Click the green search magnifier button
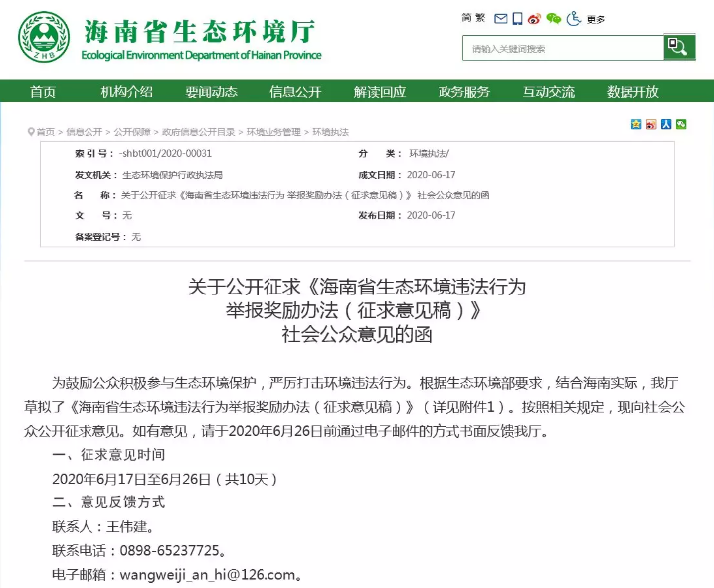The width and height of the screenshot is (714, 588). 677,47
